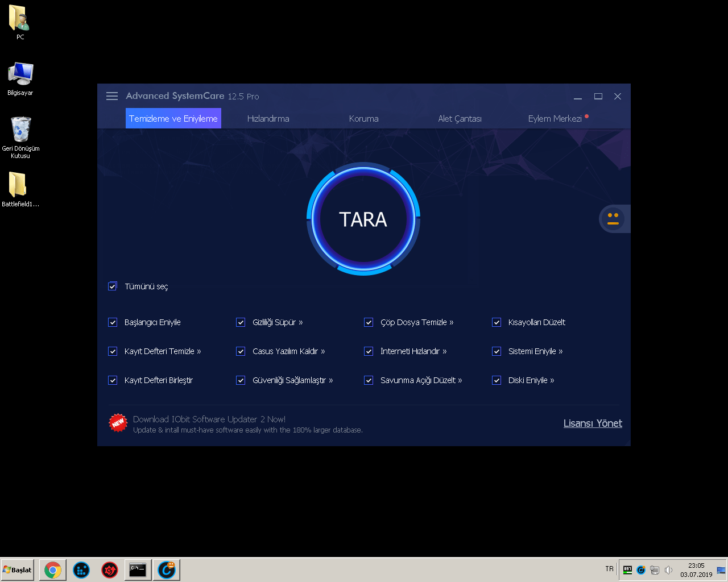Viewport: 728px width, 582px height.
Task: Switch to the Hızlandırma tab
Action: point(268,118)
